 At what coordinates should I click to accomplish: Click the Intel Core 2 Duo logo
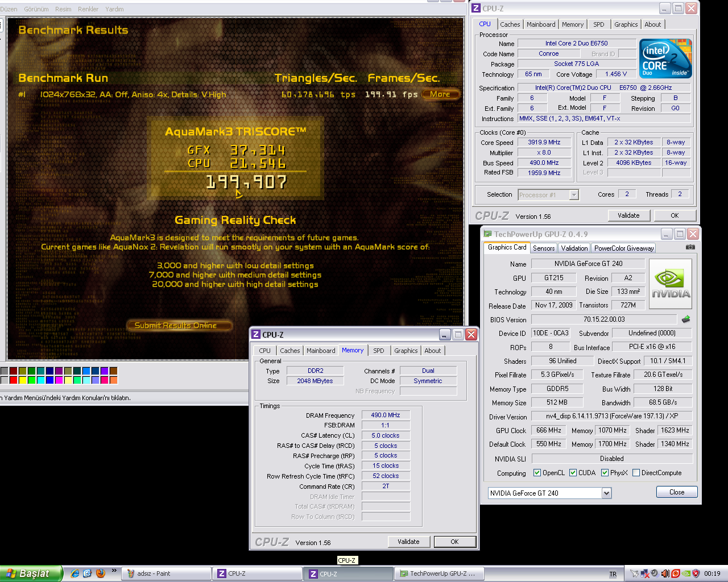[x=665, y=58]
